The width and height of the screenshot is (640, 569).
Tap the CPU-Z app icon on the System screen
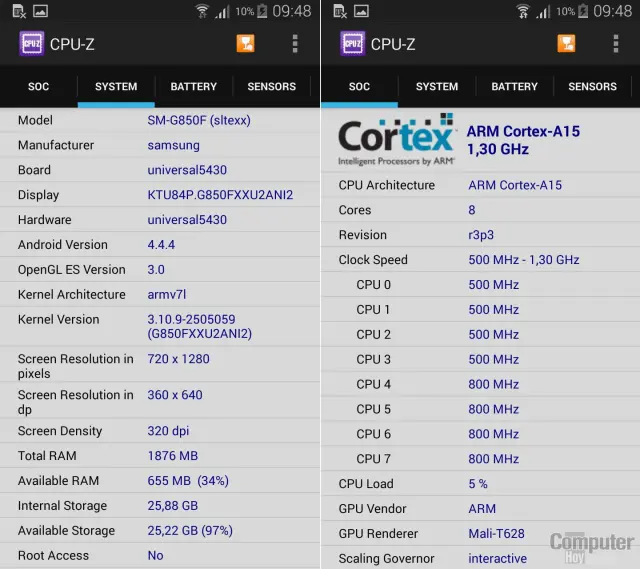[32, 44]
